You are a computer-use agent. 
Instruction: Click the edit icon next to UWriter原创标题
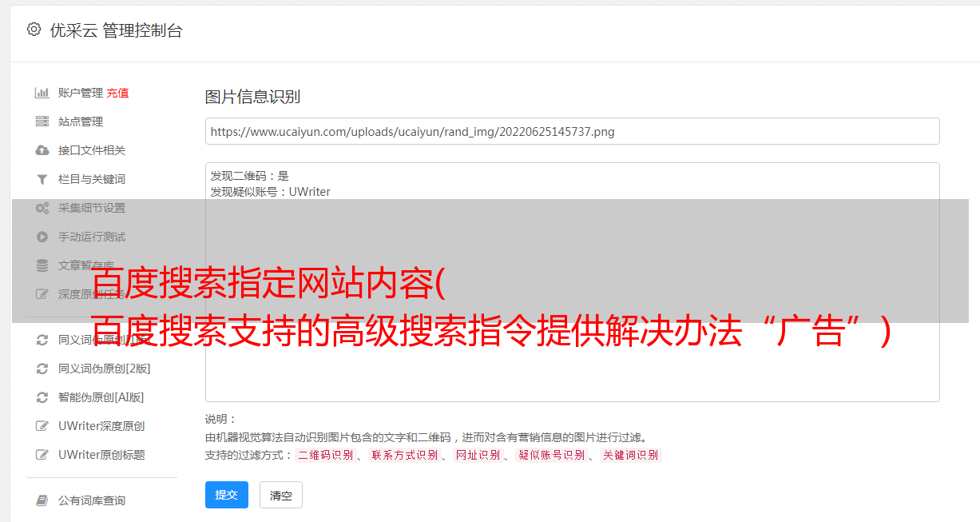(x=42, y=455)
